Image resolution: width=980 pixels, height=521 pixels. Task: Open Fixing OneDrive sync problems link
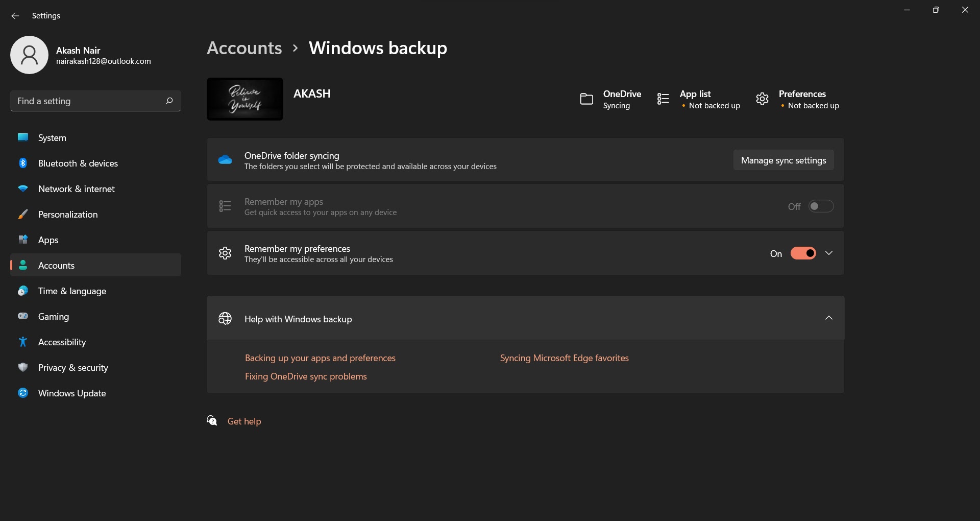(x=306, y=376)
